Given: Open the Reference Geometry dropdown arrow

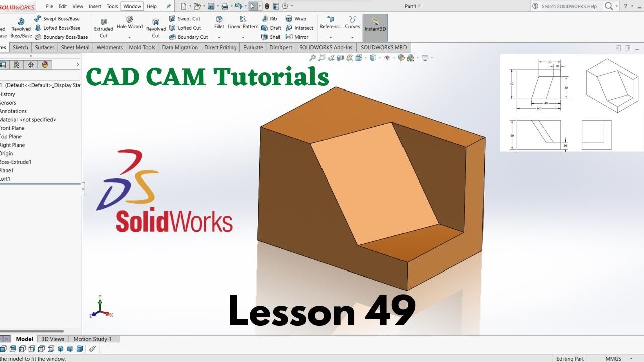Looking at the screenshot, I should click(331, 38).
